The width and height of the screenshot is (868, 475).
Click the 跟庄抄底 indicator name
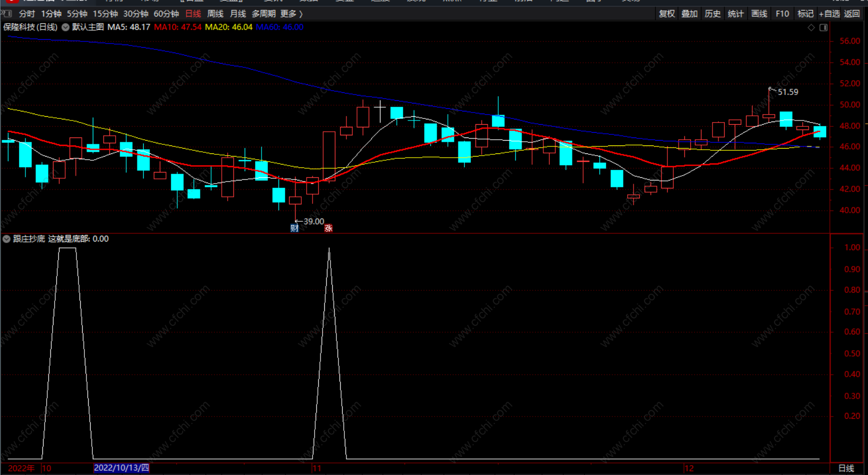[x=29, y=239]
